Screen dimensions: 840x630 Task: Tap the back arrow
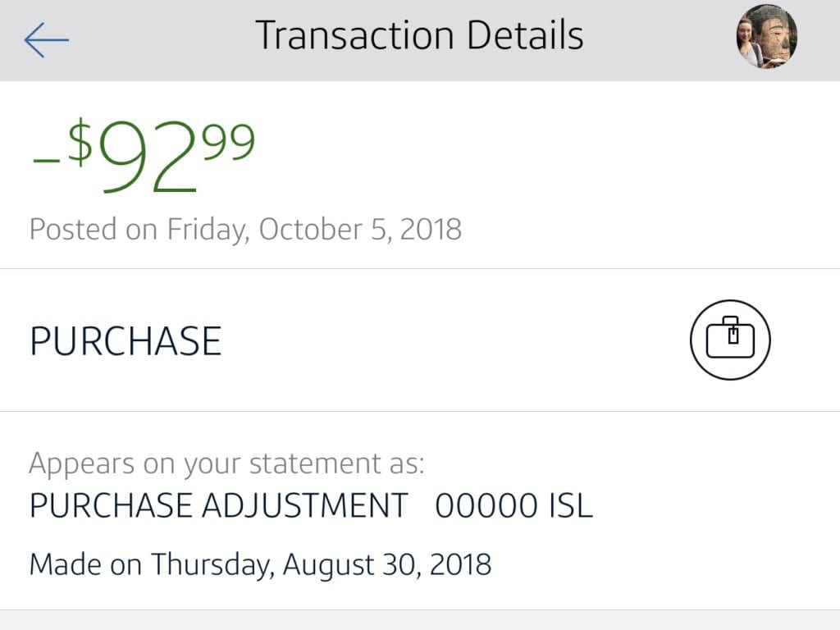(x=47, y=39)
